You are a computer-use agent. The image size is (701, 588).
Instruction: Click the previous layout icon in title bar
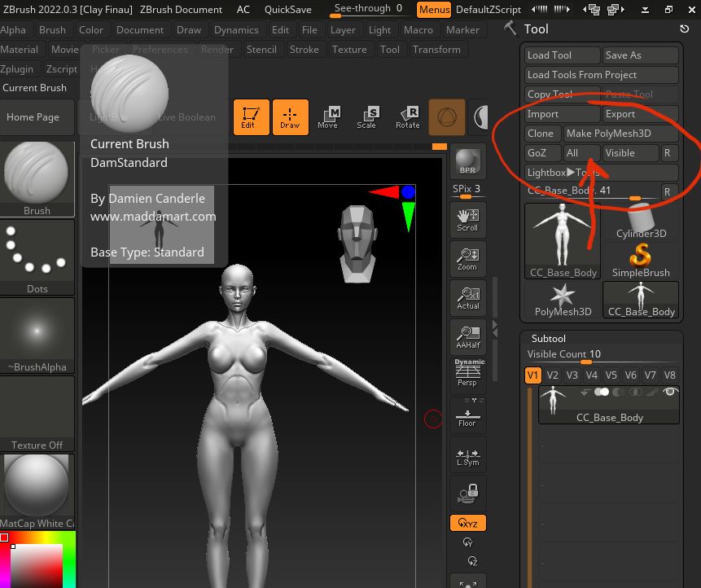pyautogui.click(x=591, y=10)
